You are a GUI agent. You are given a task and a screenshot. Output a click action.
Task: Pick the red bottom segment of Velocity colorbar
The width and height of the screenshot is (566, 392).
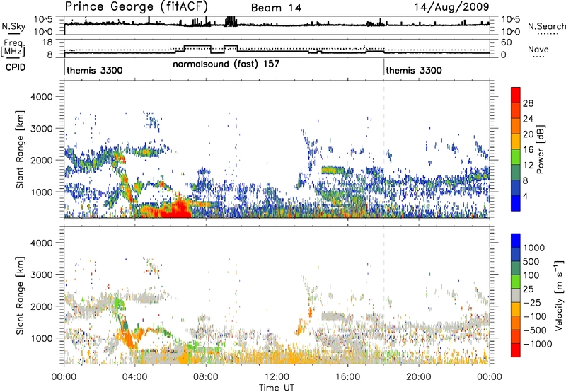pyautogui.click(x=516, y=350)
